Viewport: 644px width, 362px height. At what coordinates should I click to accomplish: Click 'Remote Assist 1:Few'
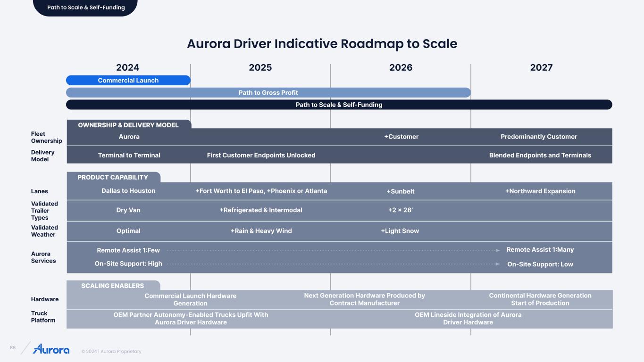tap(128, 250)
